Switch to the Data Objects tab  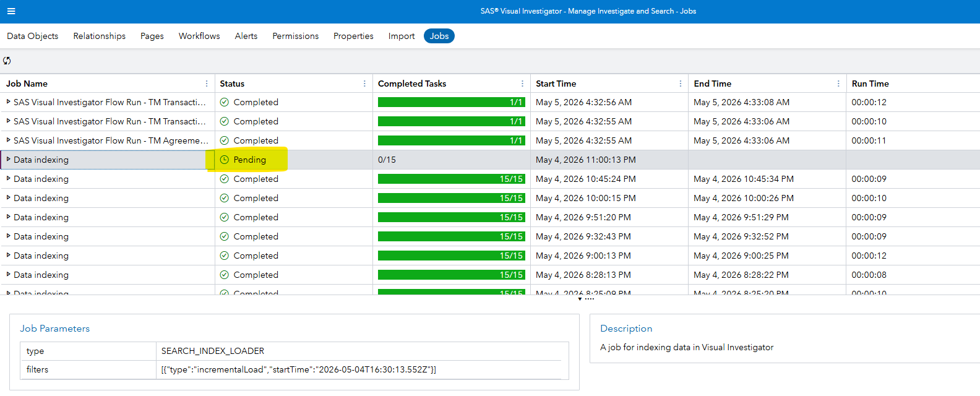coord(33,36)
